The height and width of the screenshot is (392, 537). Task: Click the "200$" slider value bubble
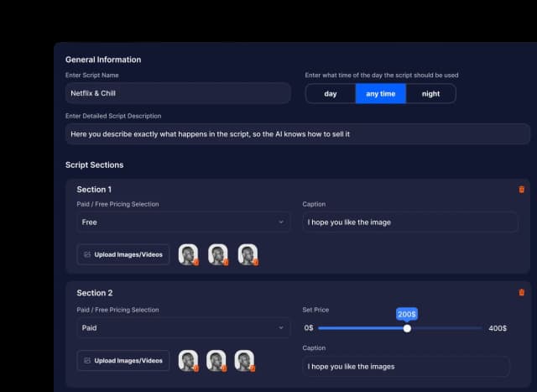(407, 314)
